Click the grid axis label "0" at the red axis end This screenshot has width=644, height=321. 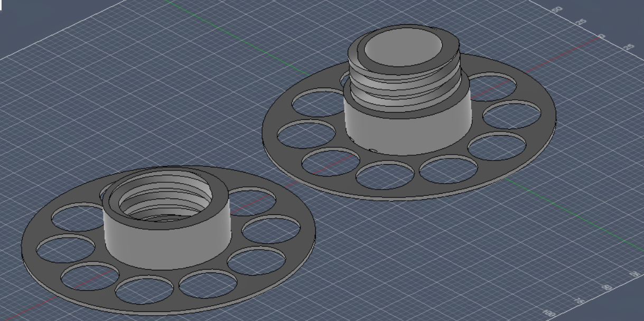point(602,37)
